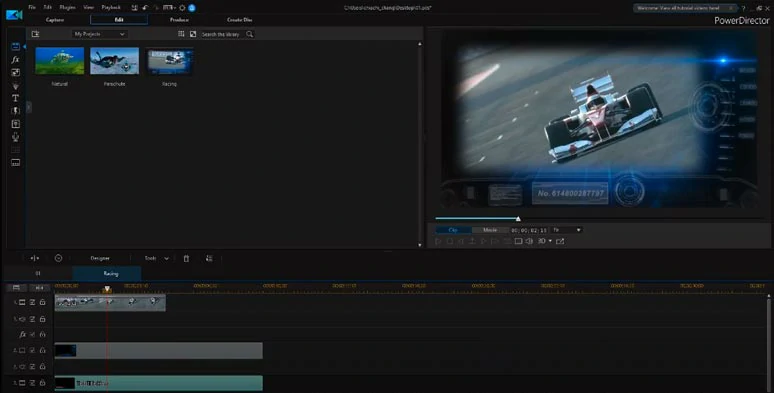Toggle lock on audio track 2
The height and width of the screenshot is (393, 774).
click(x=42, y=367)
